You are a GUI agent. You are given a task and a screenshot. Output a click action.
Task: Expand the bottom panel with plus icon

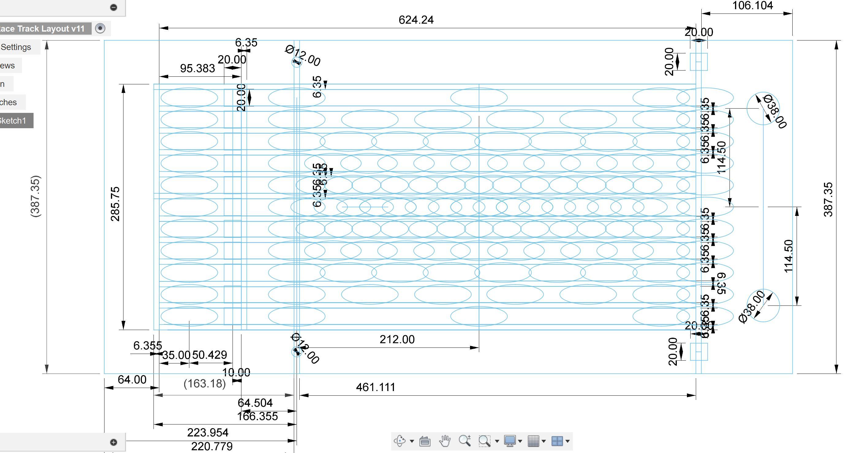pyautogui.click(x=114, y=442)
